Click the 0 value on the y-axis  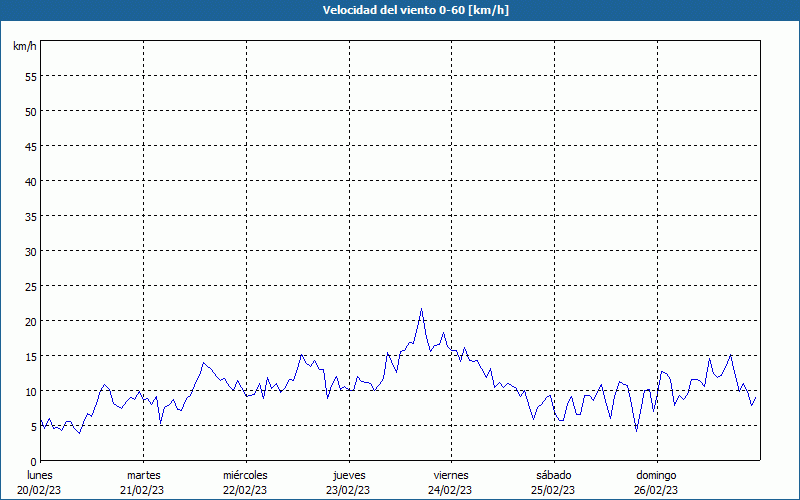[34, 462]
